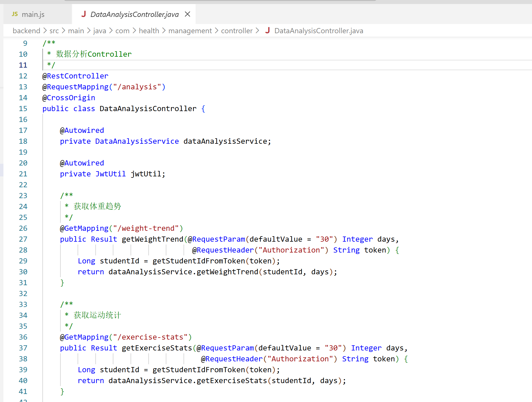Open the health breadcrumb segment
The width and height of the screenshot is (532, 402).
[x=149, y=31]
